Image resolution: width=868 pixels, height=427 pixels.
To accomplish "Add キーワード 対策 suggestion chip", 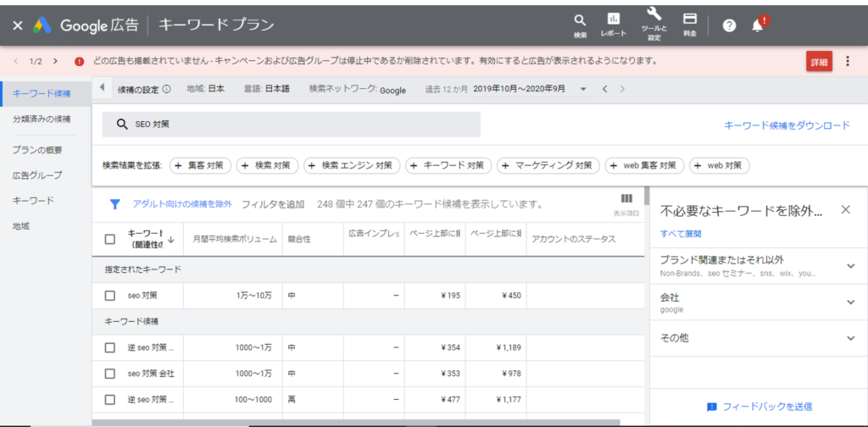I will coord(448,165).
